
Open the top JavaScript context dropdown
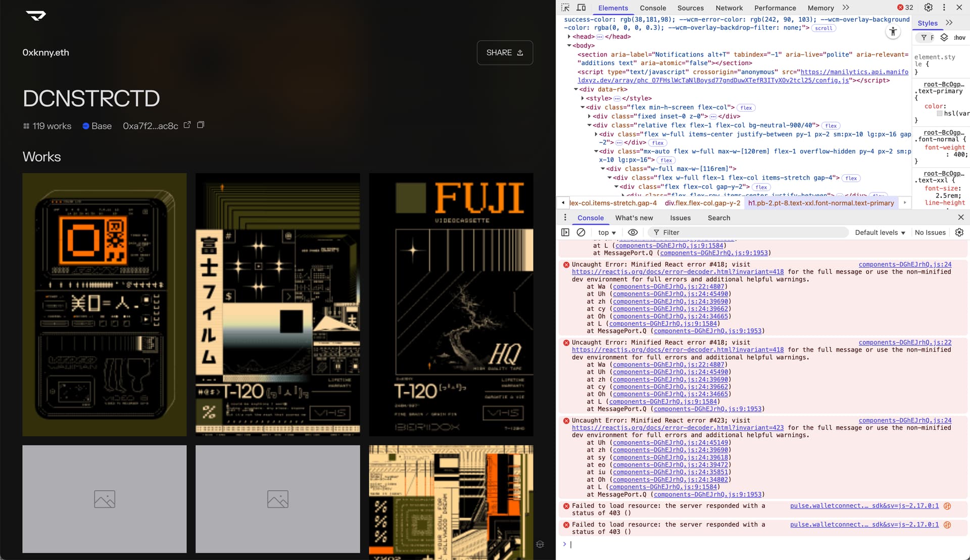[x=607, y=232]
